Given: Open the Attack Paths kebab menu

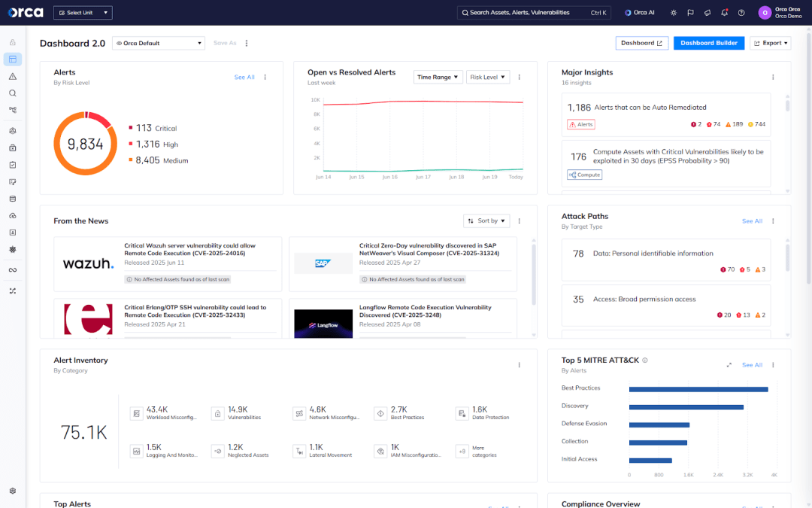Looking at the screenshot, I should (773, 221).
